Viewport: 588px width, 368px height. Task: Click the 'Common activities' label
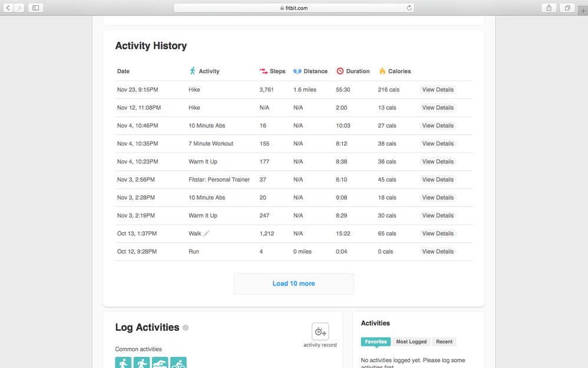tap(138, 349)
